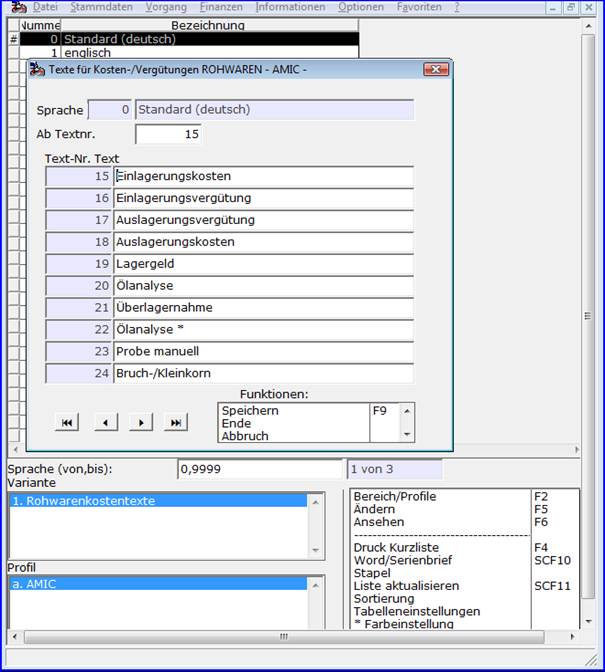The width and height of the screenshot is (605, 672).
Task: Close the Texte für Kosten-/Vergütungen dialog
Action: tap(436, 69)
